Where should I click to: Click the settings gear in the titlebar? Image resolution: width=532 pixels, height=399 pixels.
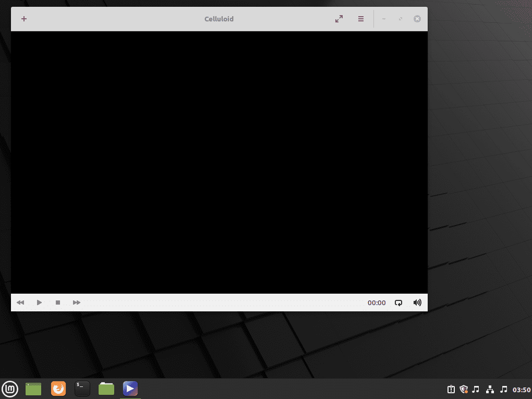[417, 19]
